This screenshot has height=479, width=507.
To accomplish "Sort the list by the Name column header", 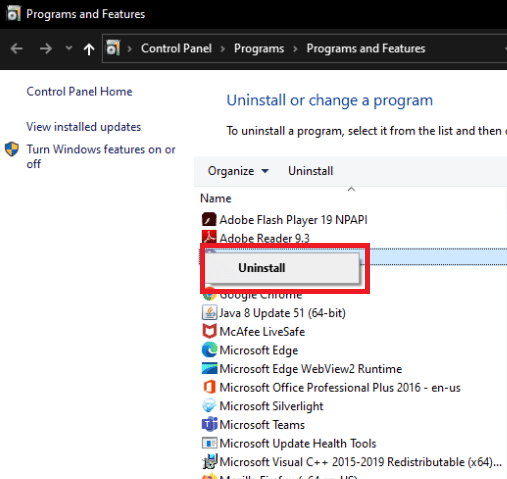I will click(216, 198).
